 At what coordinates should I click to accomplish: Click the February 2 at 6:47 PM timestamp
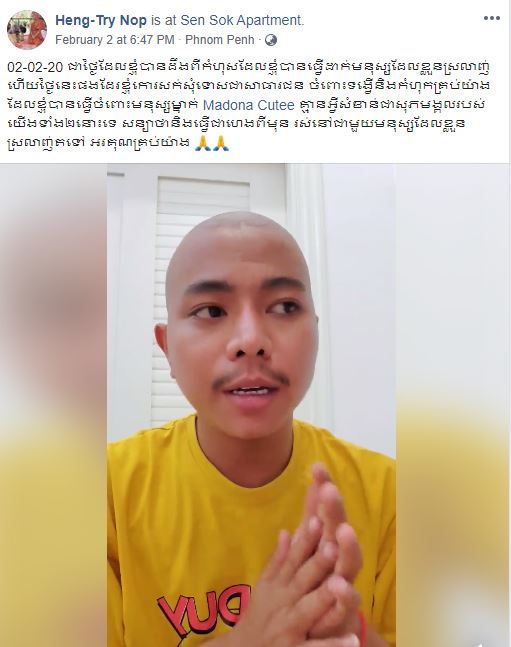(x=115, y=40)
